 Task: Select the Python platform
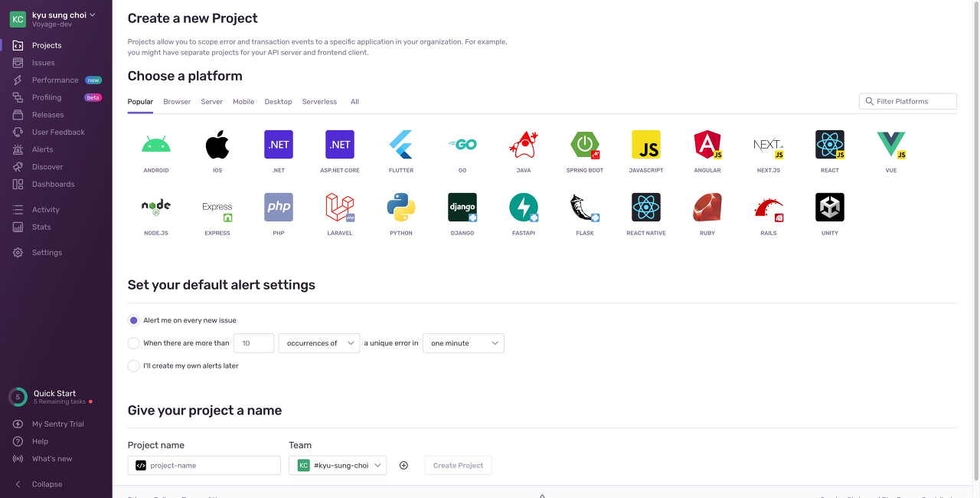401,207
